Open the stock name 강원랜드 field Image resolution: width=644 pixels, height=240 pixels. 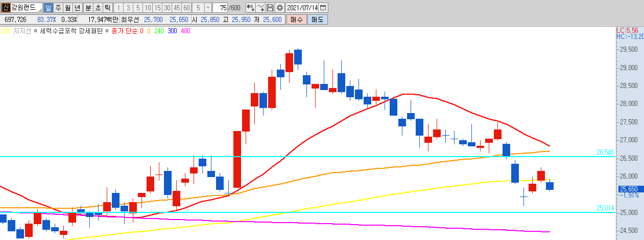click(x=26, y=8)
